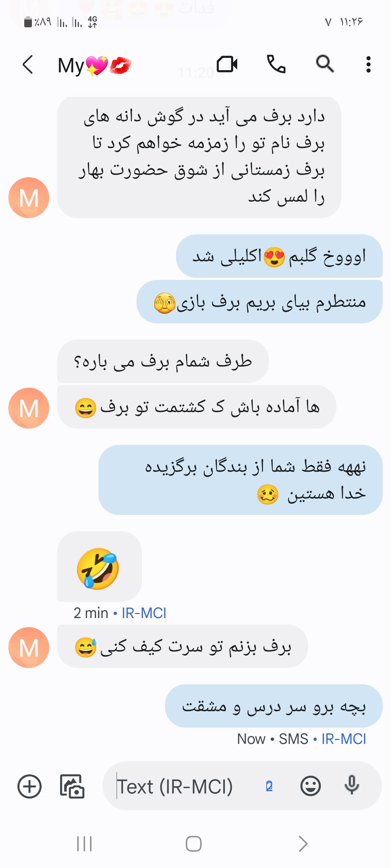Viewport: 391px width, 868px height.
Task: Tap the phone call icon
Action: pyautogui.click(x=276, y=64)
